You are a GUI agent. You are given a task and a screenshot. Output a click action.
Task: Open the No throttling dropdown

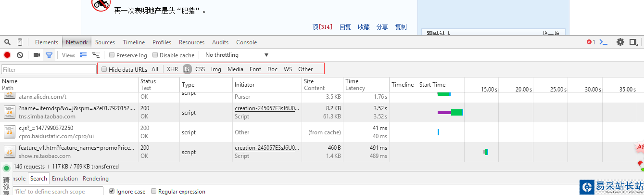pyautogui.click(x=236, y=55)
